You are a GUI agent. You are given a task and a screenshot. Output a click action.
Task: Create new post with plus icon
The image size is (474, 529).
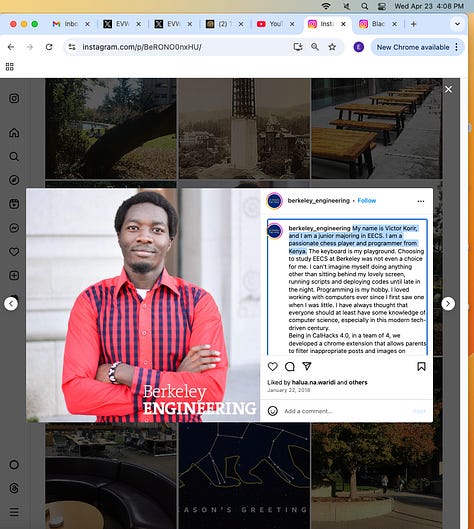14,275
